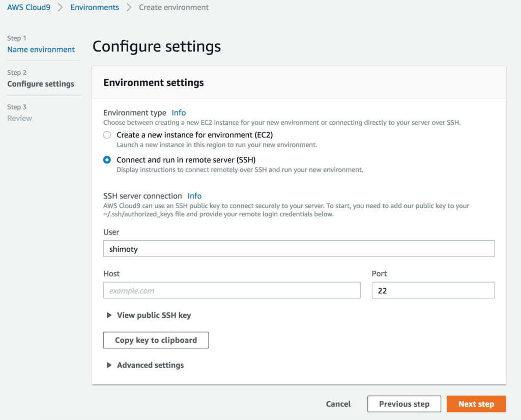Open Info link beside SSH server connection

(x=194, y=196)
